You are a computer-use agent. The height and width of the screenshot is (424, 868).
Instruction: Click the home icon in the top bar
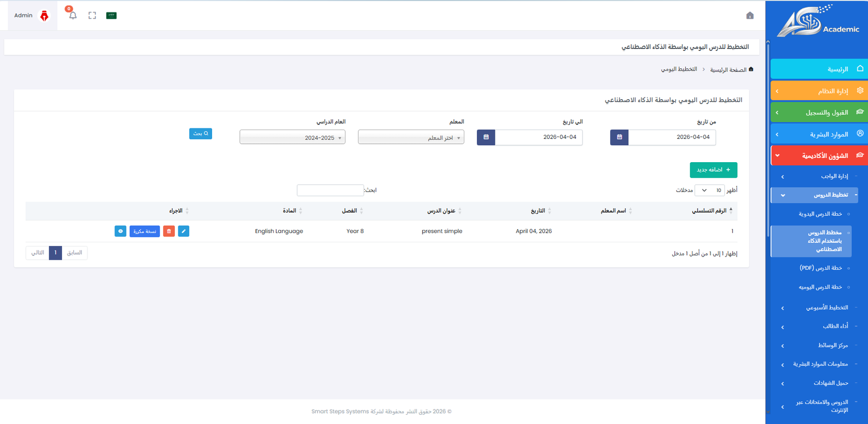[750, 16]
